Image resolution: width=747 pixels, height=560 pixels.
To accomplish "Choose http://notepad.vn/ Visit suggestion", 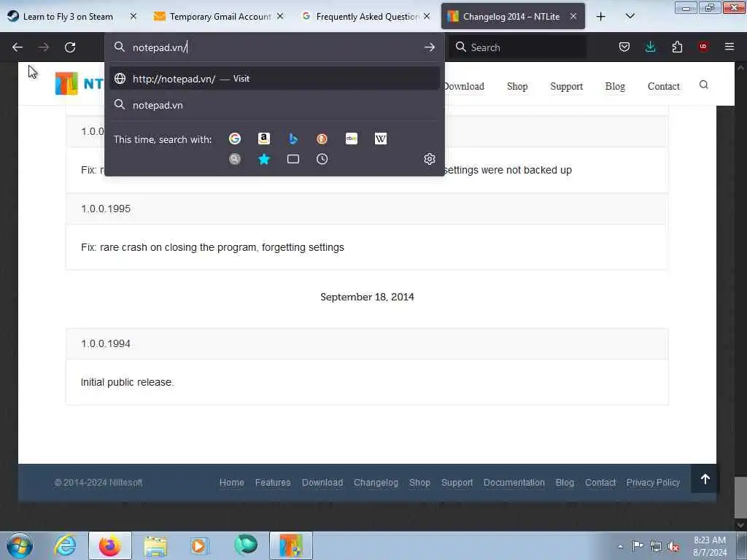I will 274,79.
